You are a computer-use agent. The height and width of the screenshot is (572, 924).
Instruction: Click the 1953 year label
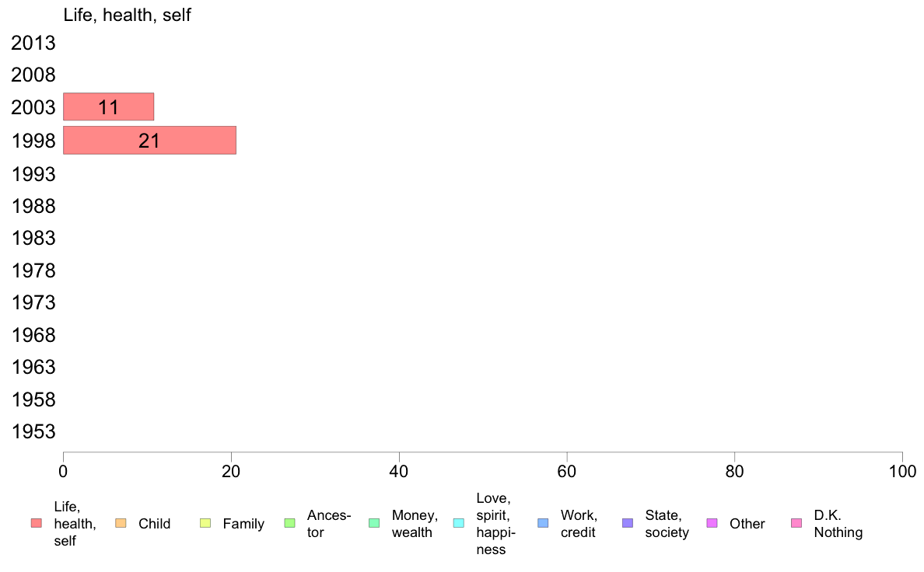33,432
